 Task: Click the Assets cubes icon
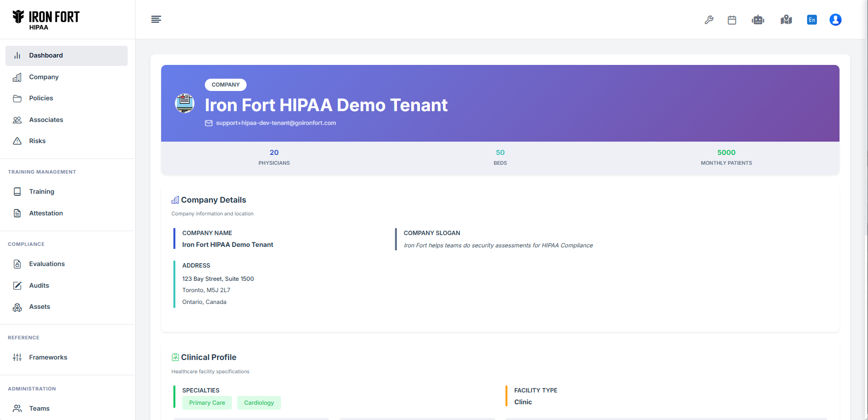tap(17, 307)
